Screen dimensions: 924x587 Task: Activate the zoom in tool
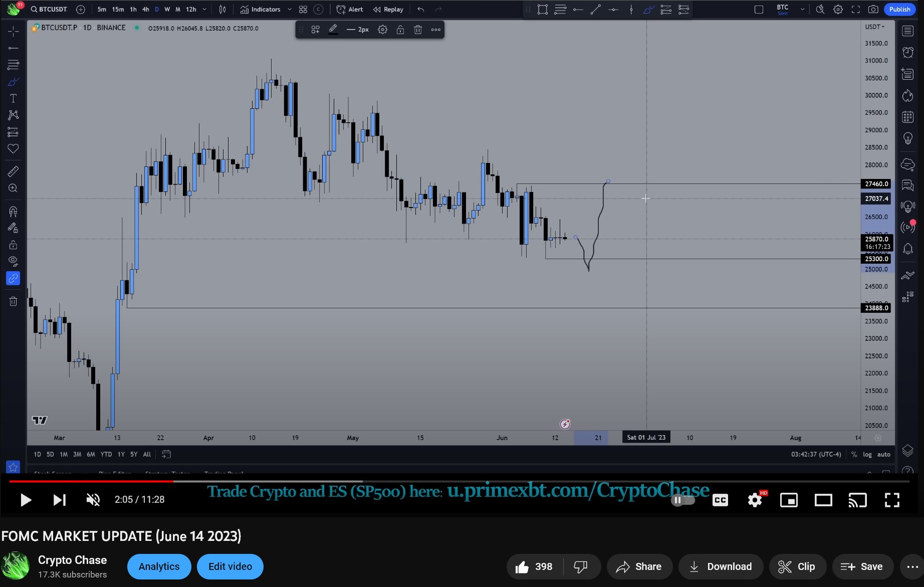[13, 188]
